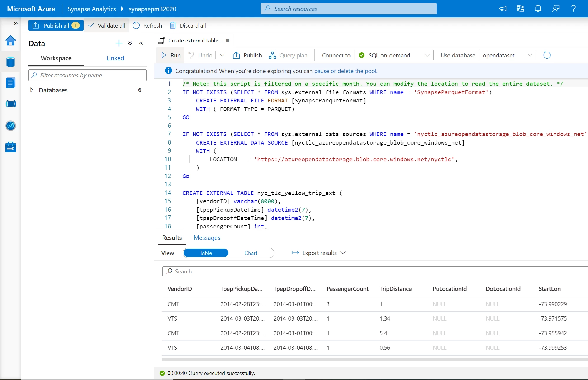Screen dimensions: 588x380
Task: Open the Manage hub in the sidebar
Action: (x=11, y=147)
